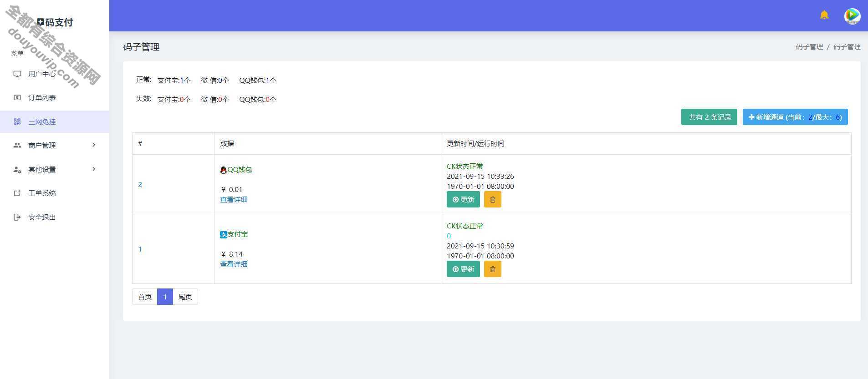Click the Alipay logo icon in row 1
Viewport: 868px width, 379px height.
pyautogui.click(x=223, y=235)
